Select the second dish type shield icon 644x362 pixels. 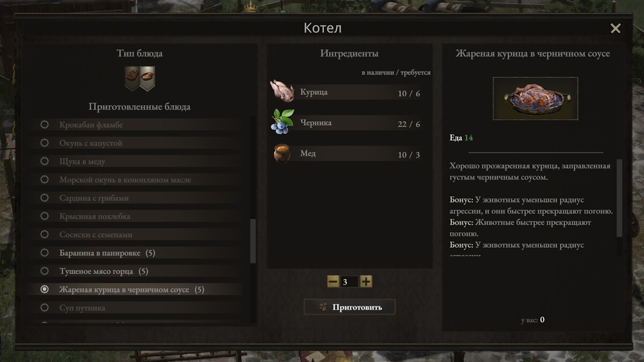click(147, 78)
